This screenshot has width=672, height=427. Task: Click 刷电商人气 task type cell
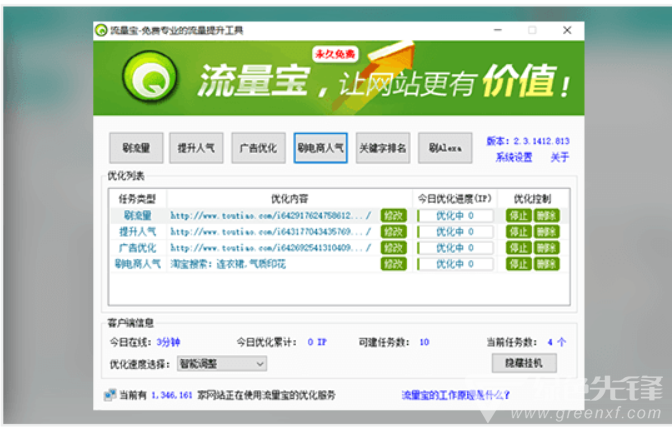[138, 264]
